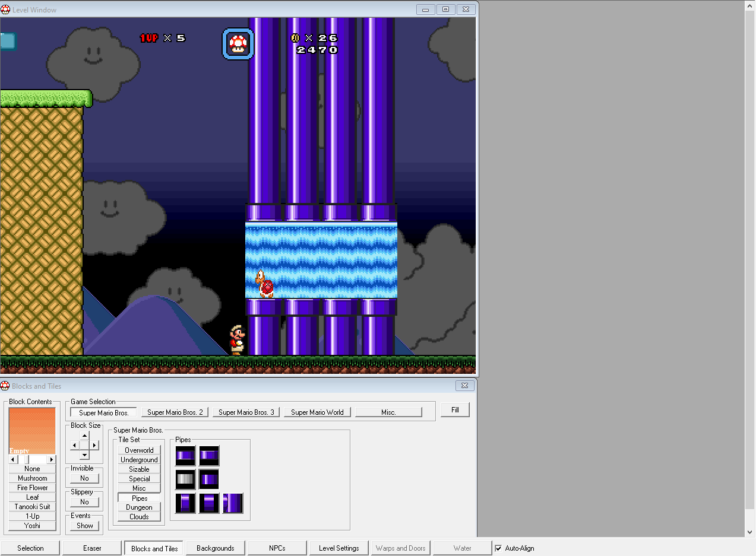Image resolution: width=756 pixels, height=556 pixels.
Task: Click the Block Contents scrollbar left arrow
Action: point(12,459)
